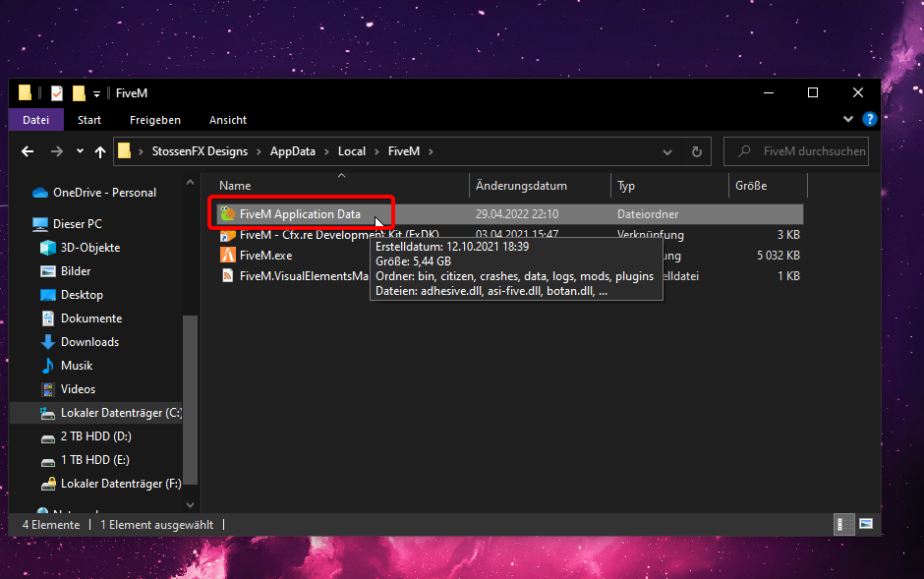Click AppData in the breadcrumb path
The height and width of the screenshot is (579, 924).
tap(292, 151)
